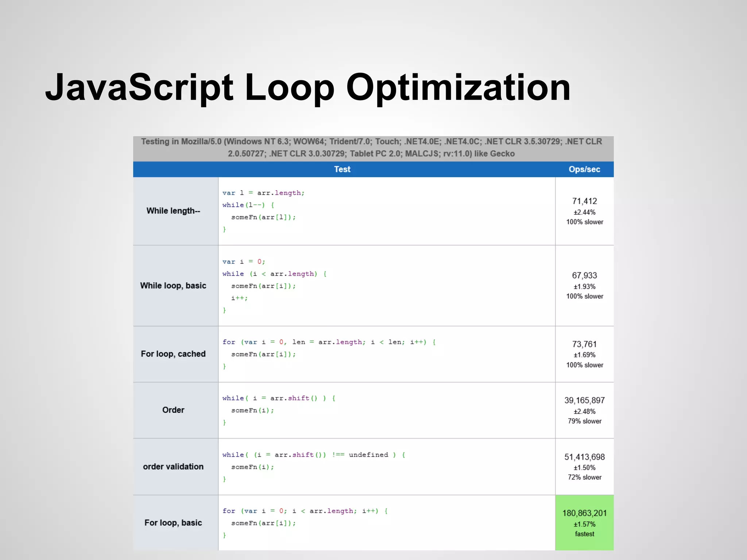Click the '180,863,201' ops/sec value
The image size is (747, 560).
(585, 513)
